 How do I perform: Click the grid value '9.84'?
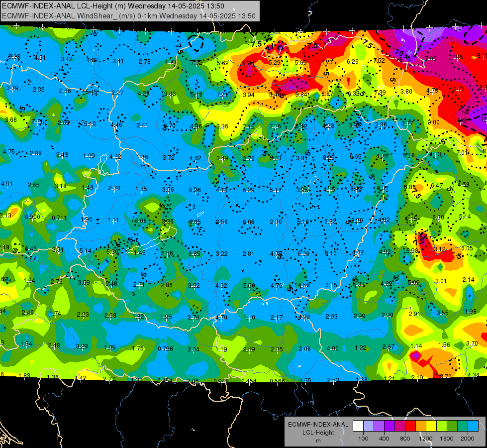point(301,95)
